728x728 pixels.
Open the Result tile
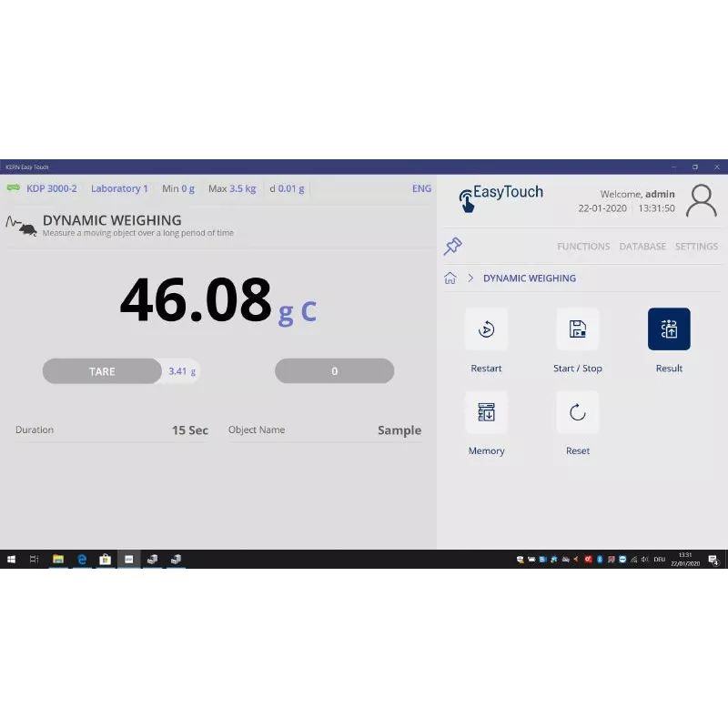tap(669, 329)
